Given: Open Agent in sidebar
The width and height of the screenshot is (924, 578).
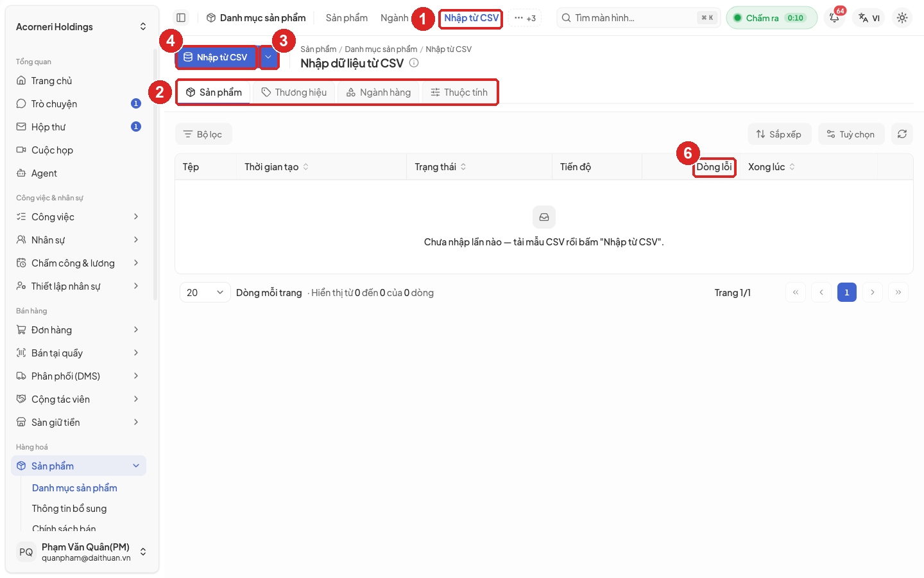Looking at the screenshot, I should coord(78,173).
